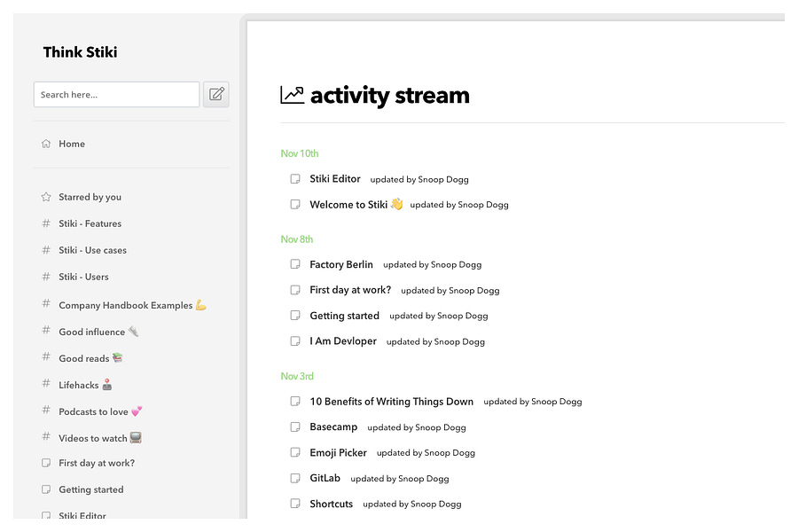The width and height of the screenshot is (798, 532).
Task: Open the Emoji Picker note
Action: coord(339,452)
